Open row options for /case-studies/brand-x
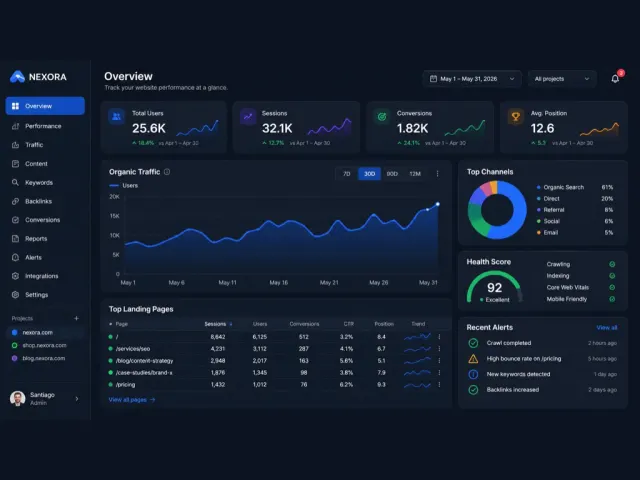This screenshot has width=640, height=480. (x=439, y=372)
